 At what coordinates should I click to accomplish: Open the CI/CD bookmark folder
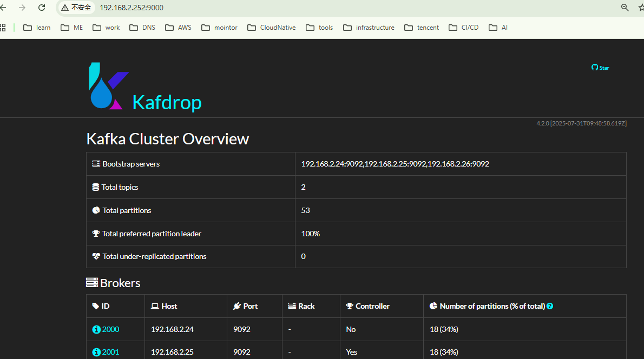pos(464,28)
